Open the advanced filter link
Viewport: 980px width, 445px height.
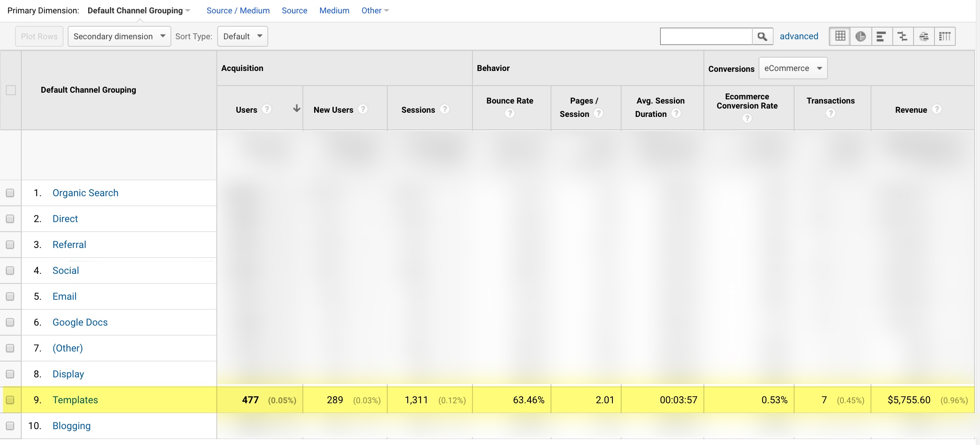click(x=799, y=36)
